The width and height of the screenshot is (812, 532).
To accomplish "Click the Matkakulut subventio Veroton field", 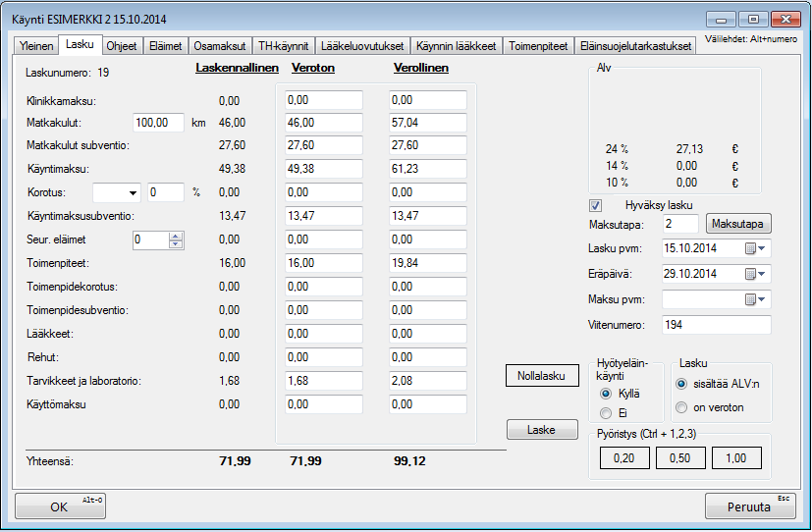I will click(324, 145).
